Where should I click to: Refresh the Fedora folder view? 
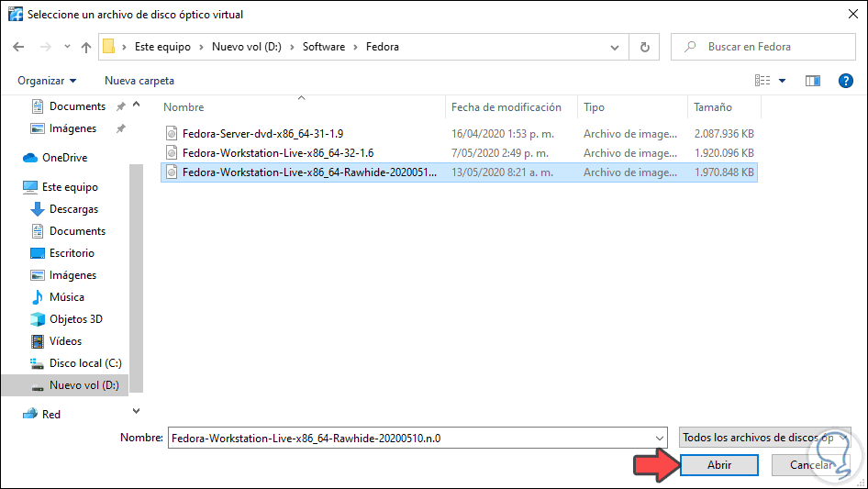coord(644,47)
